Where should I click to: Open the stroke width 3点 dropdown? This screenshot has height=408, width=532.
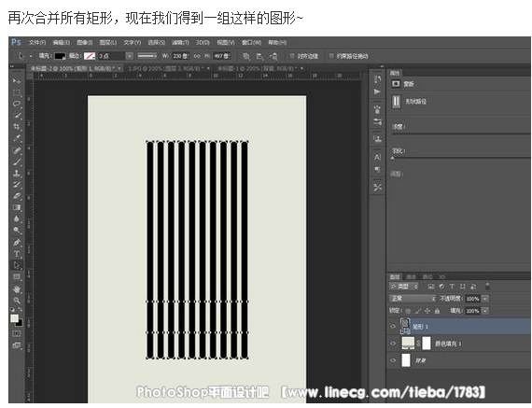(x=130, y=56)
